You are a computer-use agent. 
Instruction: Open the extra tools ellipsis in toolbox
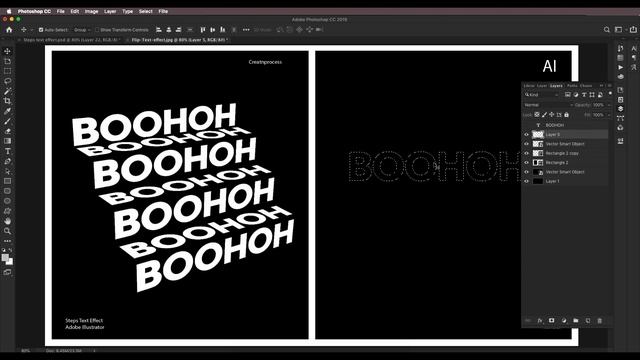[7, 241]
